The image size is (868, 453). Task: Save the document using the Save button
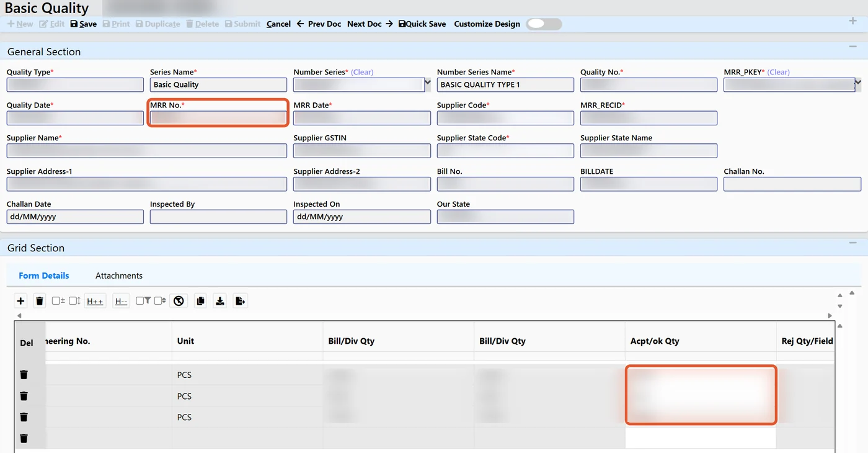pyautogui.click(x=84, y=24)
